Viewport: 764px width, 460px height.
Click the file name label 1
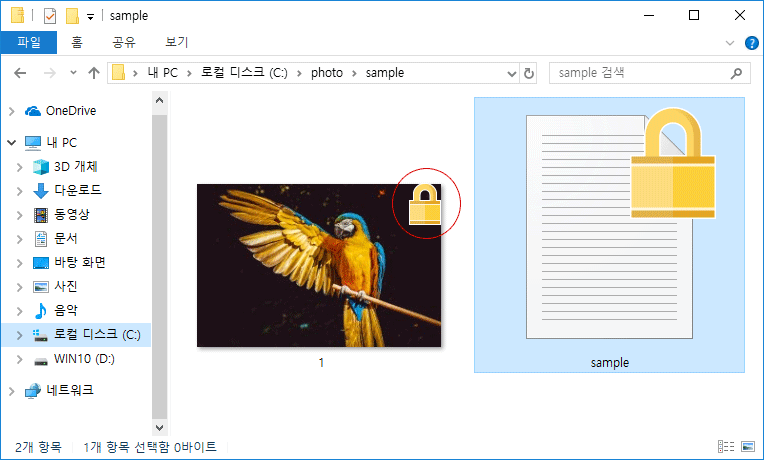[x=321, y=363]
